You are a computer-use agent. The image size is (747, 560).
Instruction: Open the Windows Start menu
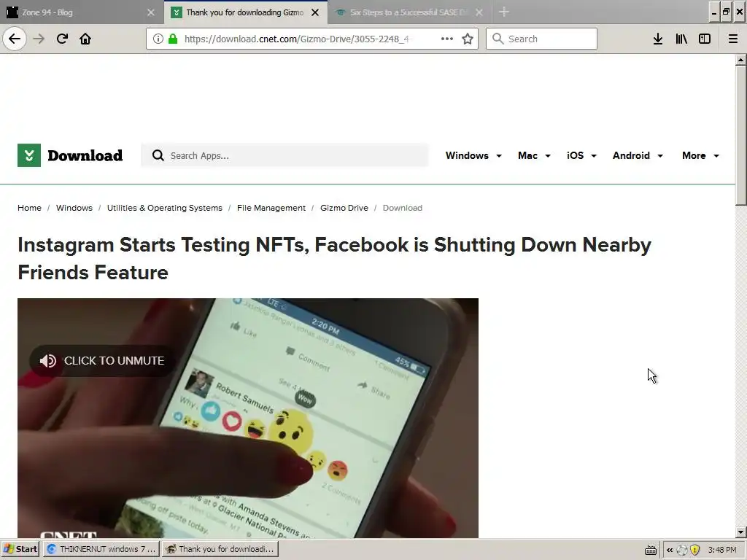pos(20,549)
